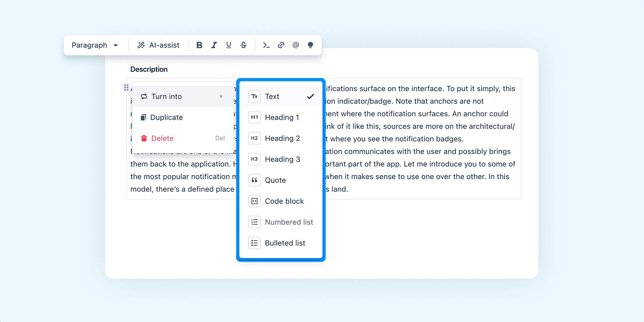
Task: Turn block into Heading 3
Action: (281, 159)
